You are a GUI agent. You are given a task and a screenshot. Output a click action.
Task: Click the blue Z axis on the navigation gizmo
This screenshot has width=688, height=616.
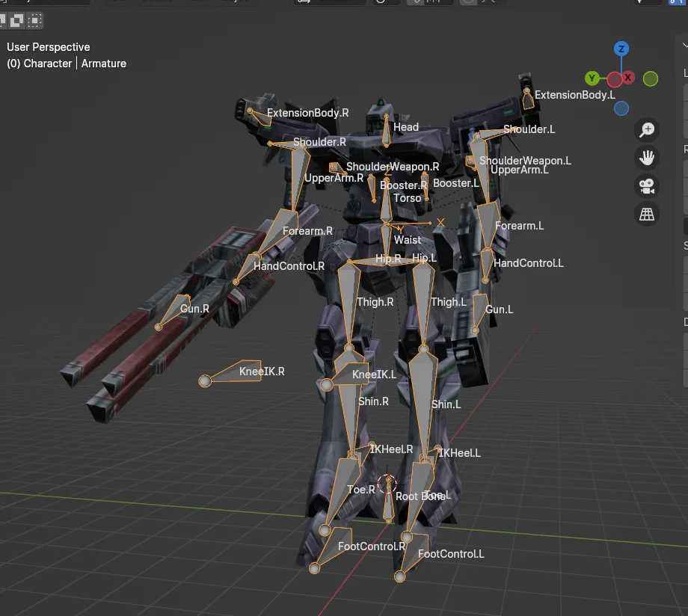[622, 49]
